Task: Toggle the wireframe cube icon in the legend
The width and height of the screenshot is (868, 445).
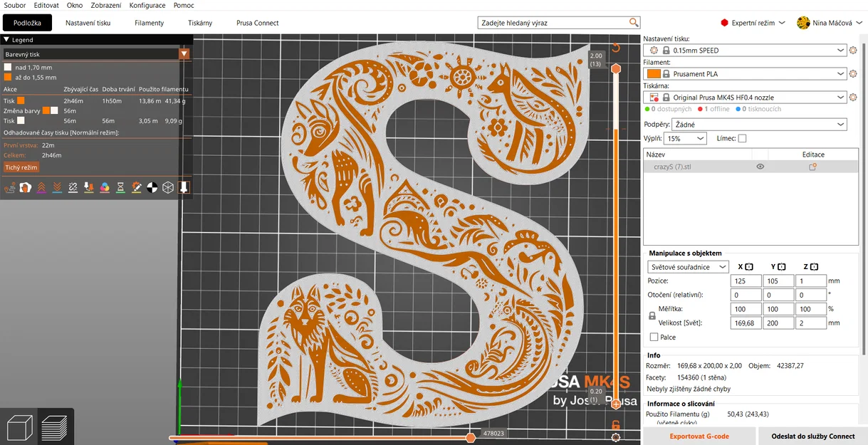Action: pos(167,187)
